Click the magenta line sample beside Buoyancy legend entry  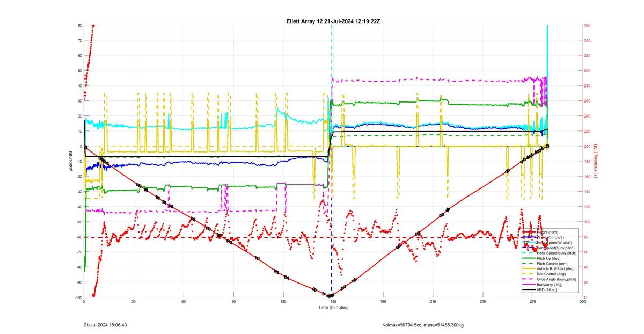point(529,285)
